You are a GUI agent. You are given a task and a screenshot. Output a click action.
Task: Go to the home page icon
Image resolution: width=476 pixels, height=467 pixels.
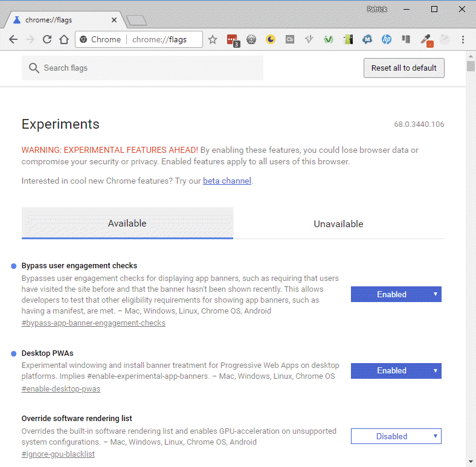[x=64, y=40]
